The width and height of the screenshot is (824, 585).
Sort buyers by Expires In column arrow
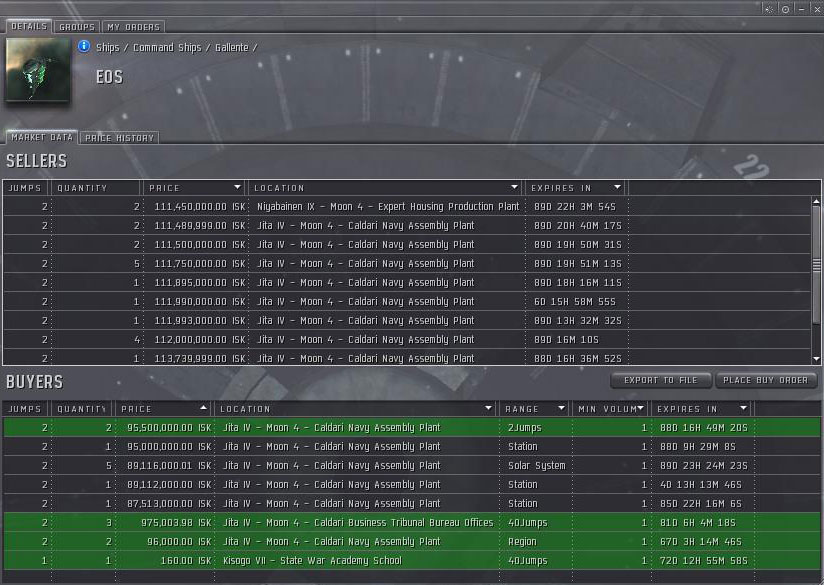pyautogui.click(x=744, y=408)
